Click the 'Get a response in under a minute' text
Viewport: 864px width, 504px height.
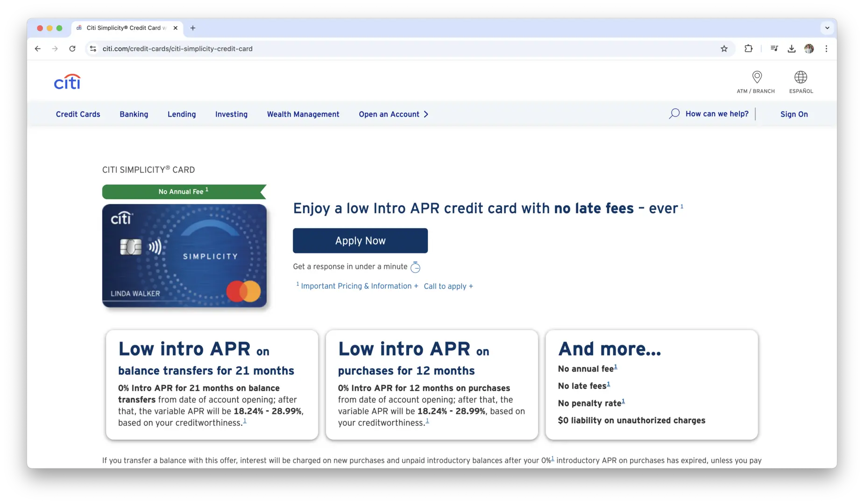[350, 266]
